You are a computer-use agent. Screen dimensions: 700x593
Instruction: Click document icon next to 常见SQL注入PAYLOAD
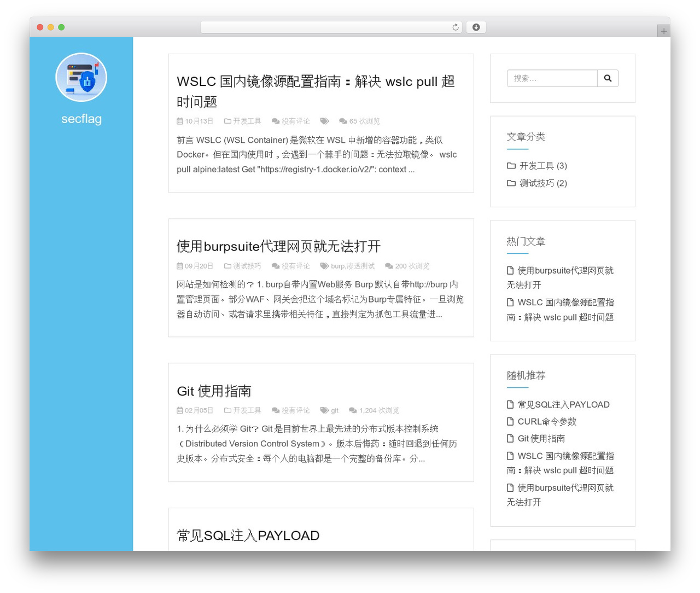[x=510, y=405]
